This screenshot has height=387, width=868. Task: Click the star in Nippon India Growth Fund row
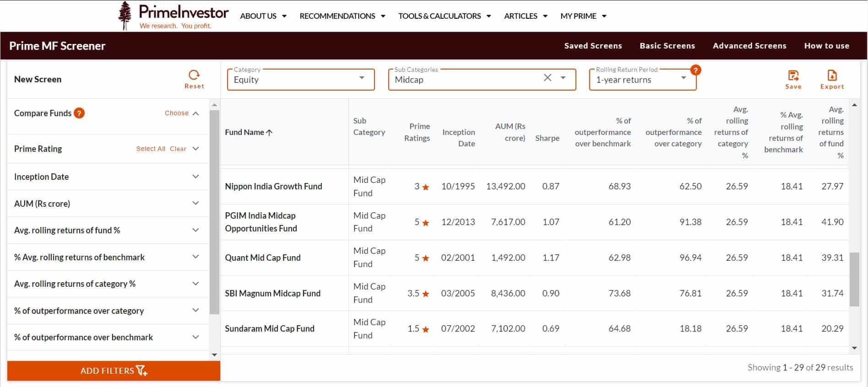[426, 187]
